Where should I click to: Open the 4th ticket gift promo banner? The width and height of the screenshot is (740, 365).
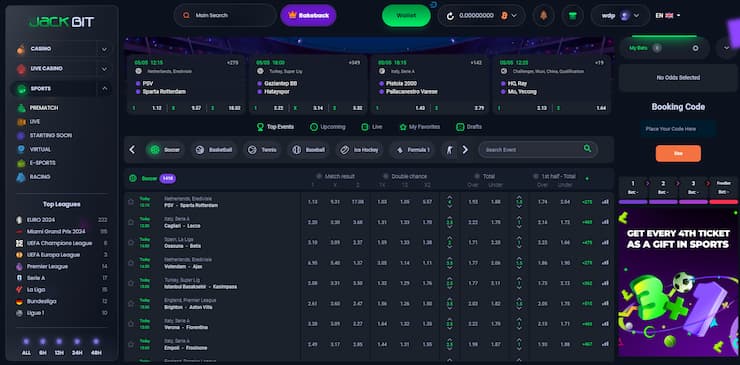pyautogui.click(x=678, y=282)
